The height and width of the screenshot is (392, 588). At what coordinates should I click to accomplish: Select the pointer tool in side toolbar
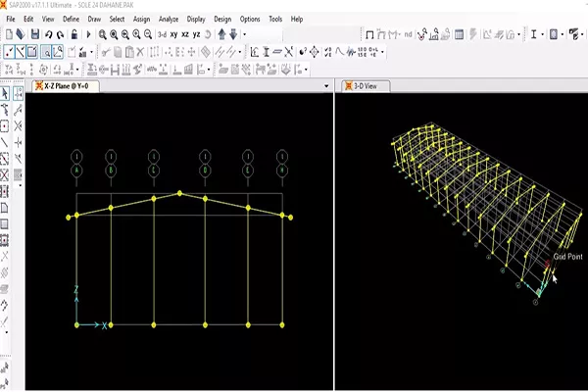(x=6, y=94)
